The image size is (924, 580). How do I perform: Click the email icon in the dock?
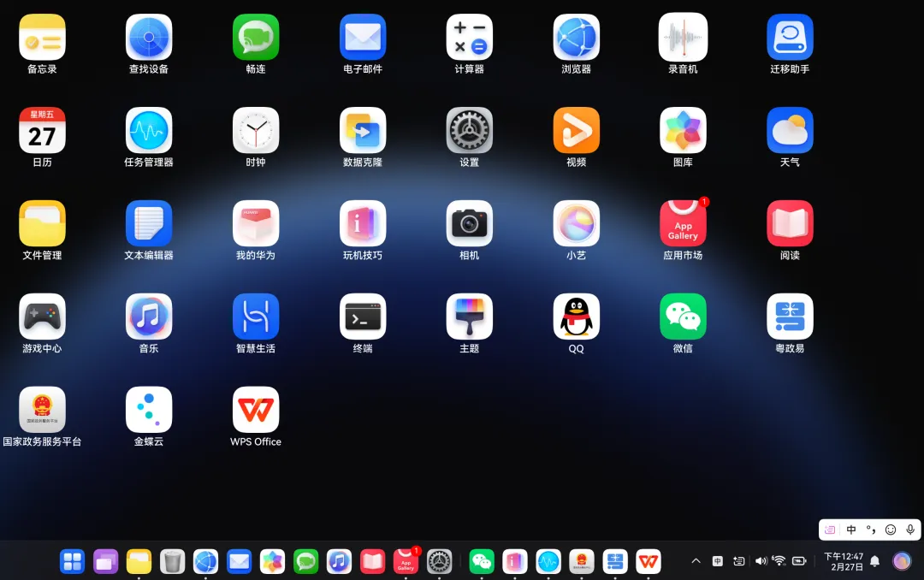click(240, 562)
